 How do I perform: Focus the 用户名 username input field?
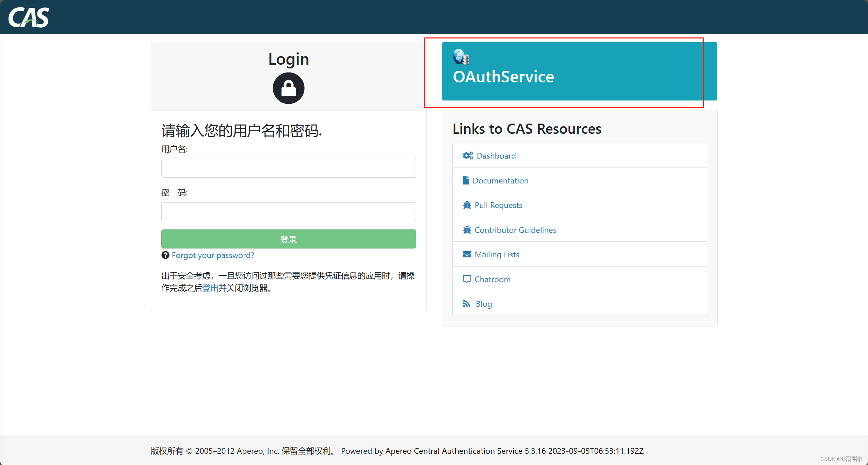click(x=288, y=168)
